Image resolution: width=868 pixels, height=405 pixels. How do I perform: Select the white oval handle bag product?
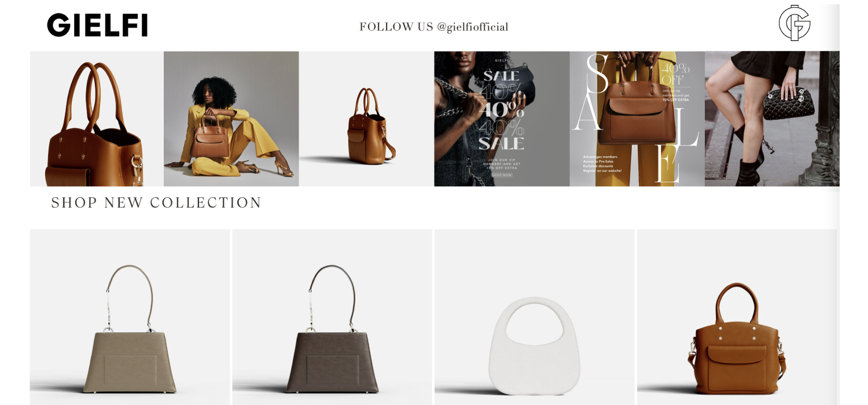[x=535, y=317]
